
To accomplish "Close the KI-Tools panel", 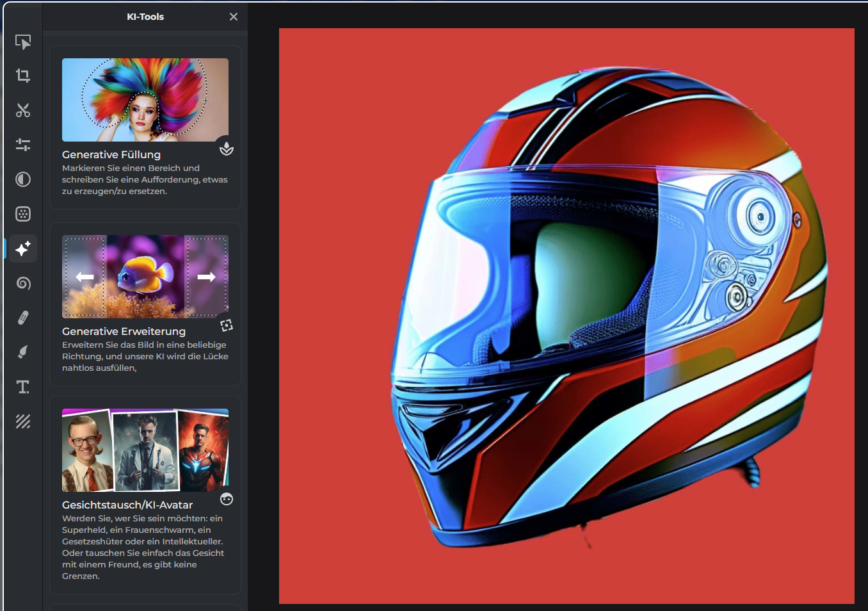I will 234,17.
